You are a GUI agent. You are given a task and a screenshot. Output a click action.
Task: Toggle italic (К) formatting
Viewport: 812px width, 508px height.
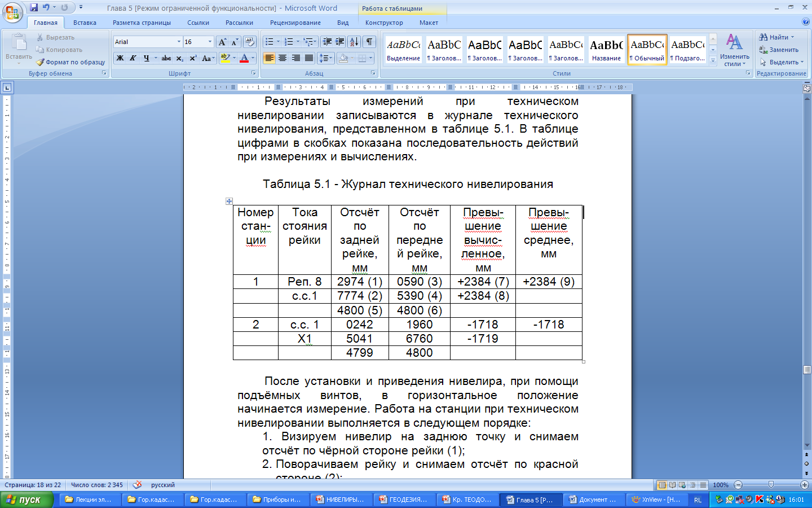[x=133, y=58]
